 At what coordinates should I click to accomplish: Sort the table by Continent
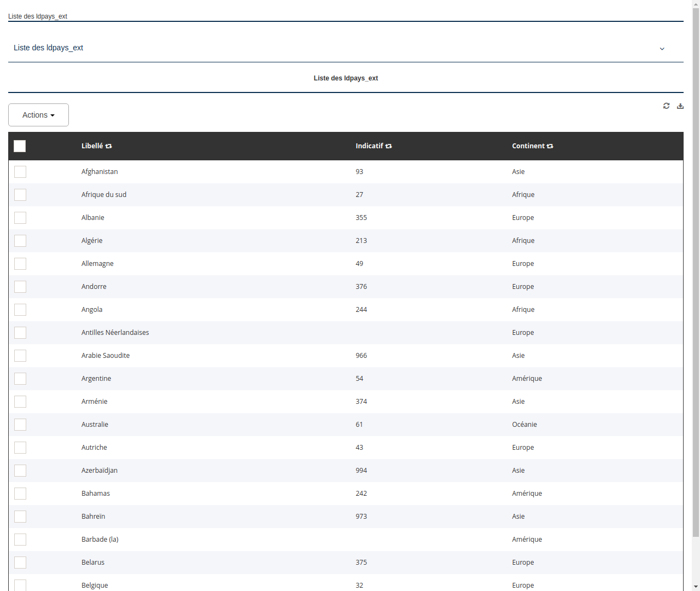tap(550, 146)
